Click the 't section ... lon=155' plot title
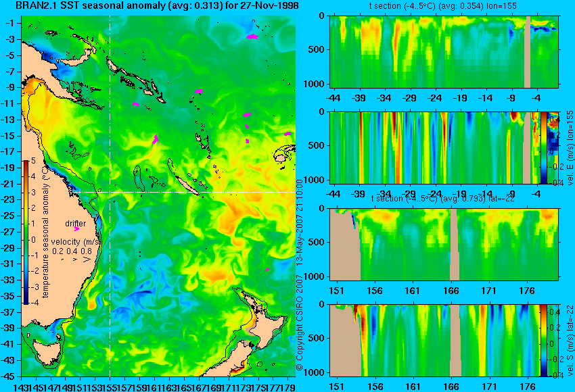The height and width of the screenshot is (392, 575). click(x=442, y=6)
